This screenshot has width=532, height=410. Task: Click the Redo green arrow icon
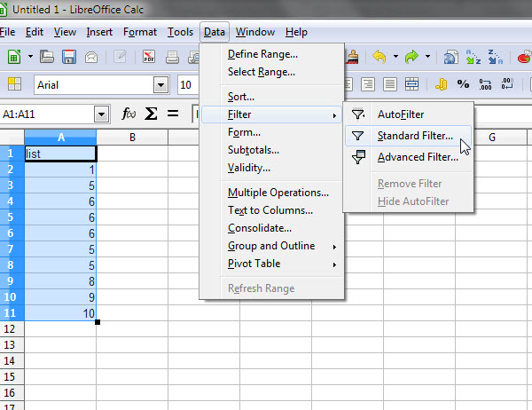point(411,57)
